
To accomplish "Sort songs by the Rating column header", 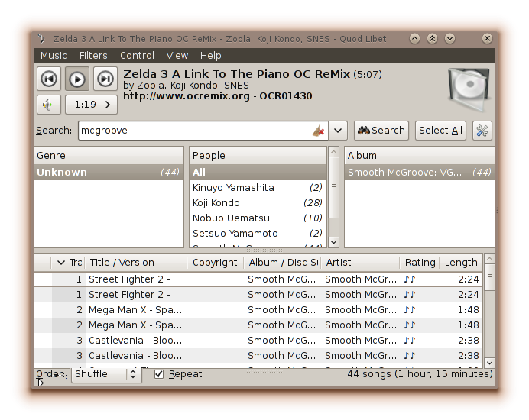I will (420, 263).
